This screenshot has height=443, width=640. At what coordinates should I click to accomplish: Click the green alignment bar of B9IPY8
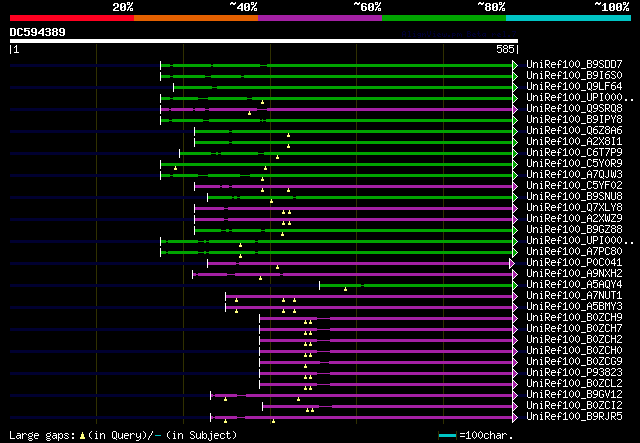(336, 120)
